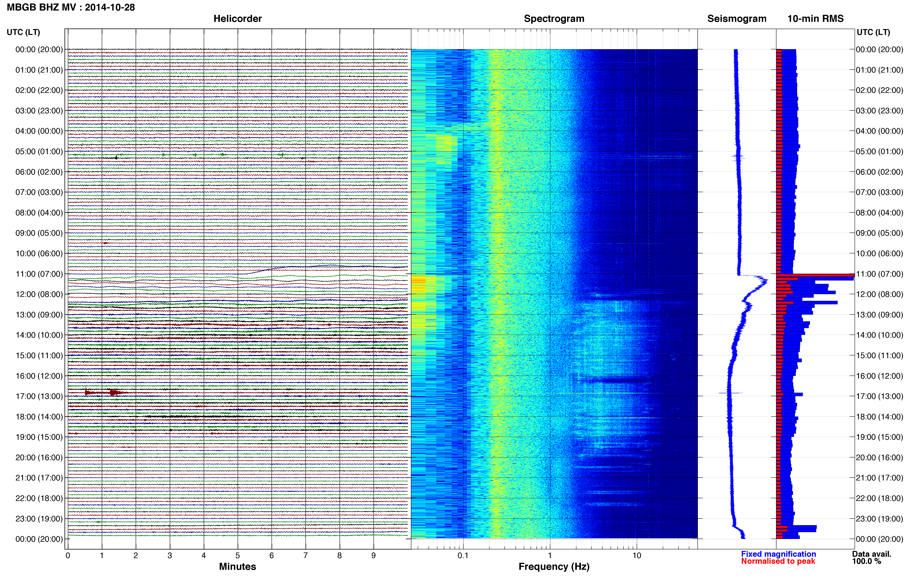Click the orange low-frequency patch after 11:00
The image size is (924, 578).
418,284
